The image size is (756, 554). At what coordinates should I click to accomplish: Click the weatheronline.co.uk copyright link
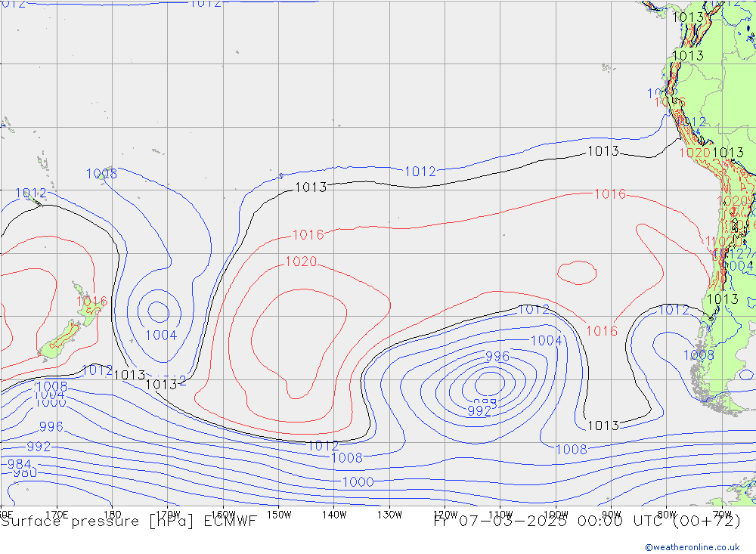[x=692, y=547]
